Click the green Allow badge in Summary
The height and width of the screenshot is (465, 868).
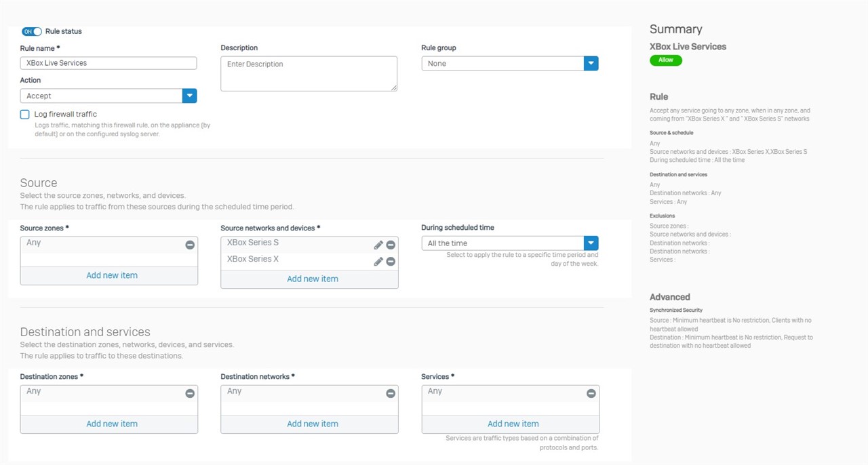click(666, 60)
